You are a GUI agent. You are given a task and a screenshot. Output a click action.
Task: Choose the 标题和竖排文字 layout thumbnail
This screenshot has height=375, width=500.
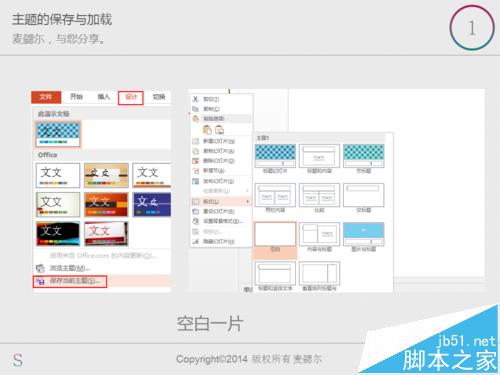275,273
